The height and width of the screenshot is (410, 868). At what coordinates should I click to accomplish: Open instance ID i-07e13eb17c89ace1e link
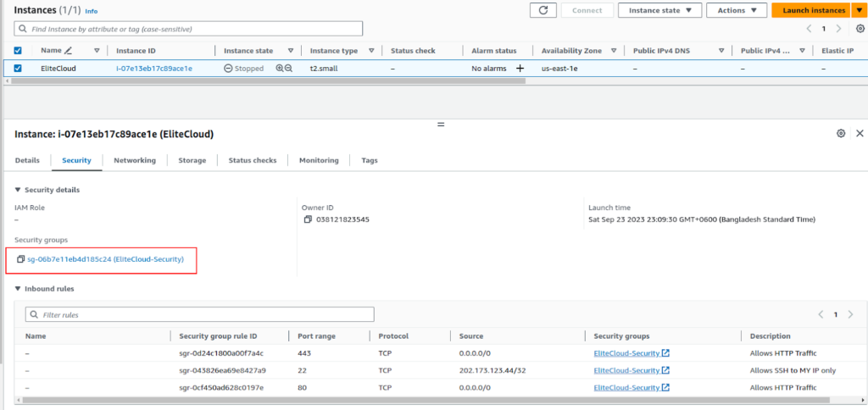[154, 69]
